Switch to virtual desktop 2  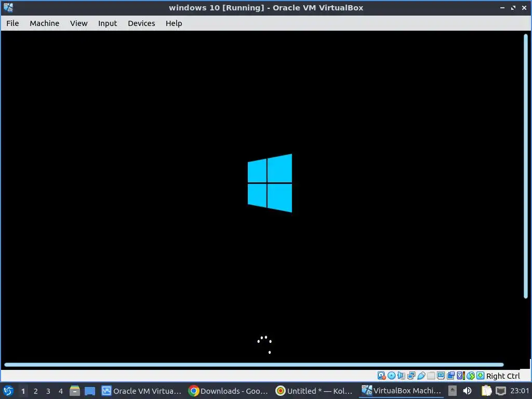tap(36, 391)
